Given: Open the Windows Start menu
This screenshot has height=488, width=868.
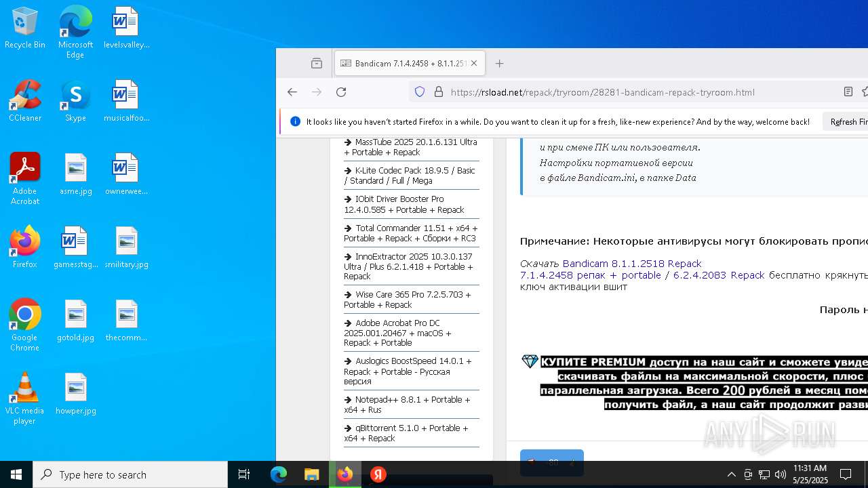Looking at the screenshot, I should [x=16, y=474].
